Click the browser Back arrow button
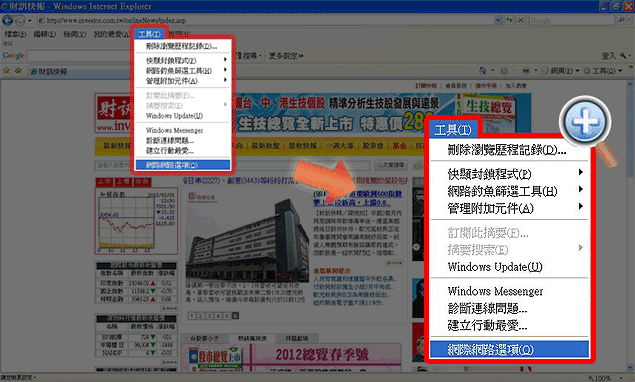 pos(7,20)
